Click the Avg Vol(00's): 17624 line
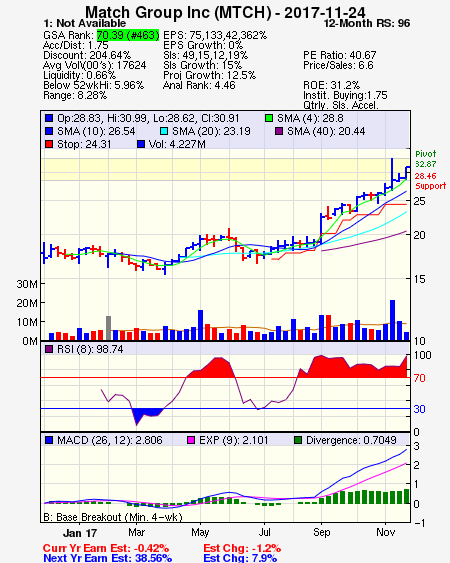The image size is (450, 563). [x=95, y=65]
